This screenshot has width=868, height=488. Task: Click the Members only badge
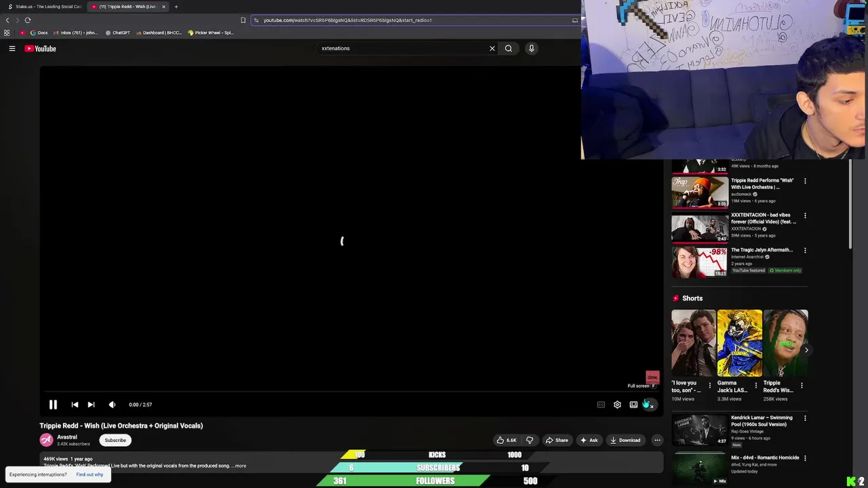click(785, 270)
